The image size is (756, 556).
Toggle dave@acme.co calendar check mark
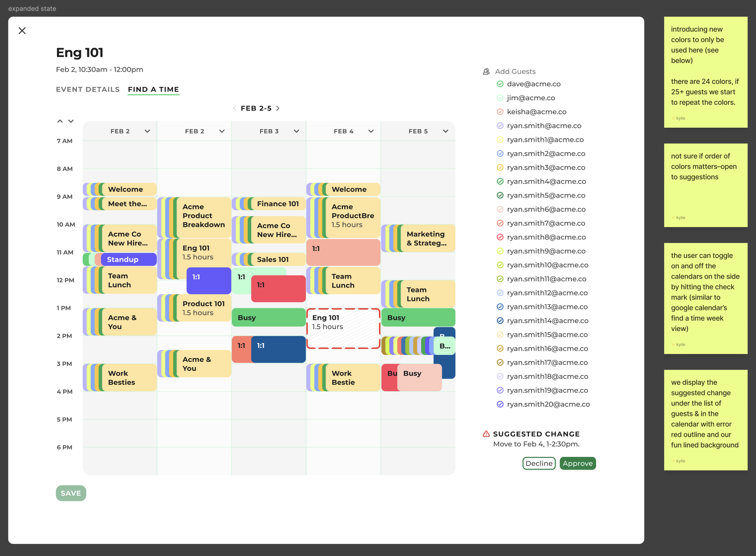click(500, 84)
